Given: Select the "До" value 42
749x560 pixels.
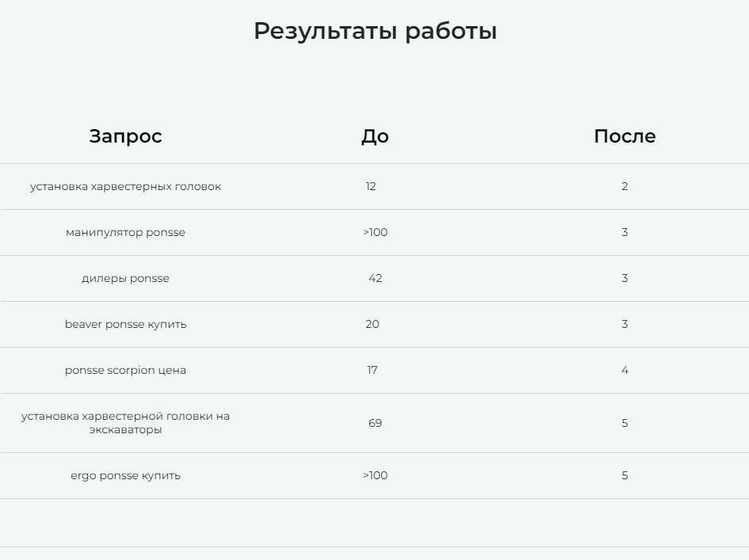Looking at the screenshot, I should [375, 279].
